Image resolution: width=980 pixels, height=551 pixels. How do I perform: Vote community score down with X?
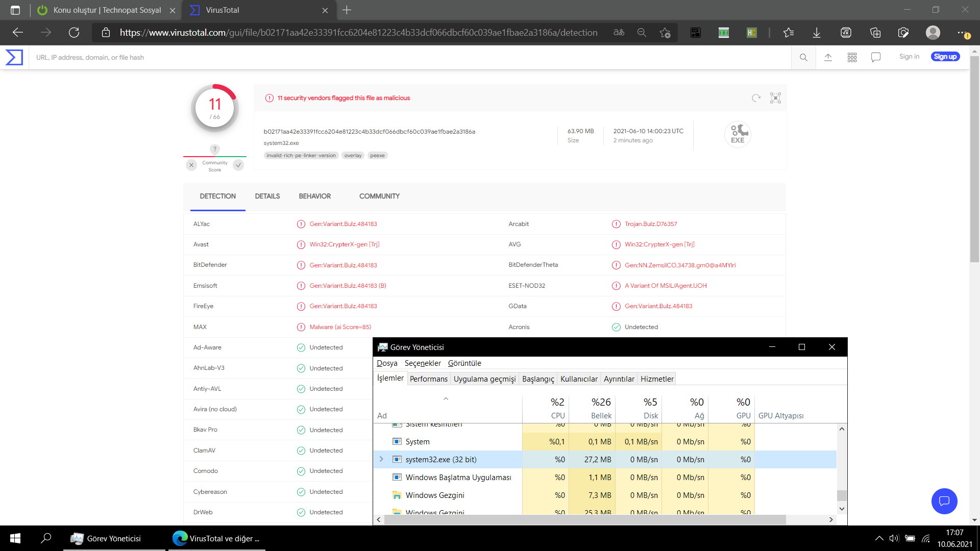point(191,165)
